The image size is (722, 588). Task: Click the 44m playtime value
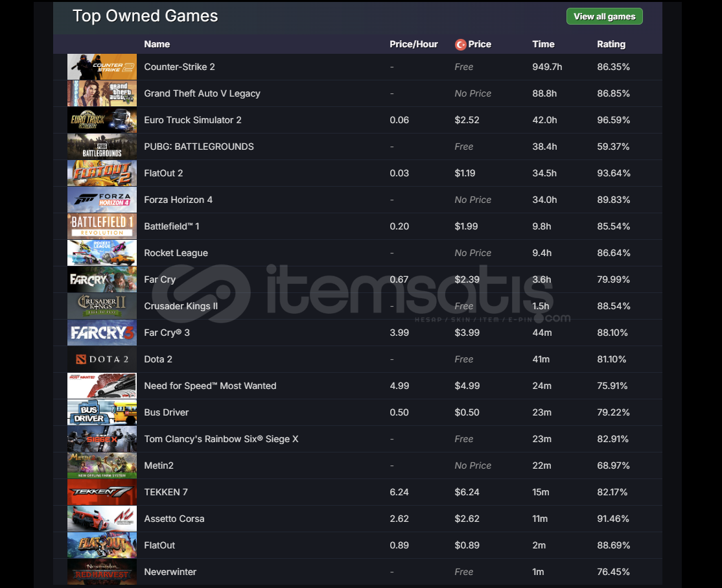tap(542, 333)
